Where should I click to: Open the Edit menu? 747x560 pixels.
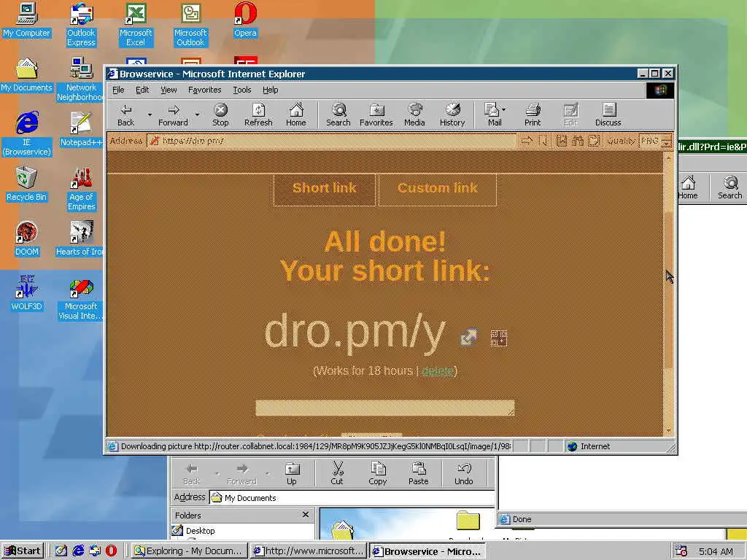pyautogui.click(x=142, y=90)
